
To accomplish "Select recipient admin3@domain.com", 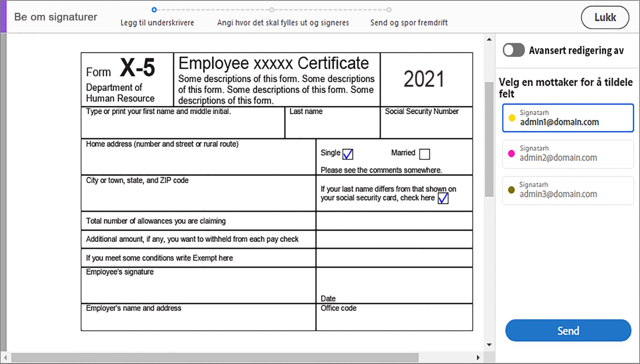I will pos(568,190).
